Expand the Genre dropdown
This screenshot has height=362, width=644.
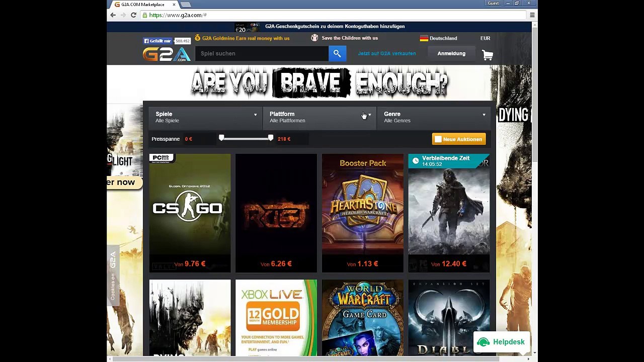pos(434,117)
